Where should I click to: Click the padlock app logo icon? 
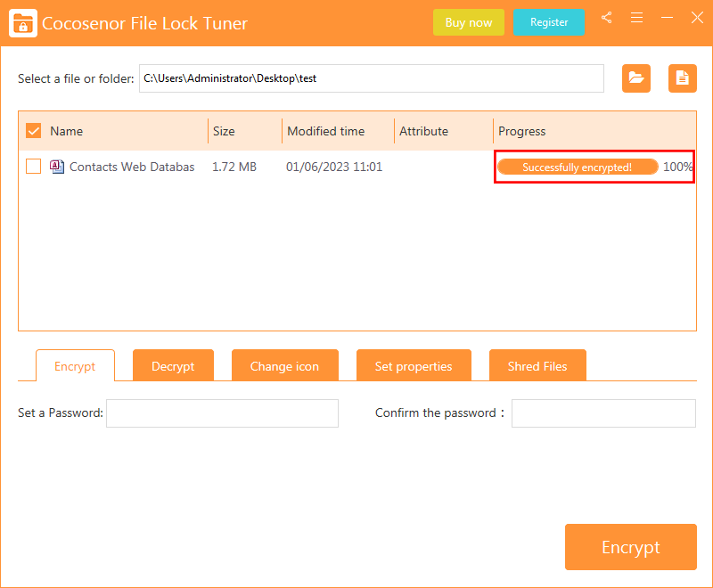[23, 23]
